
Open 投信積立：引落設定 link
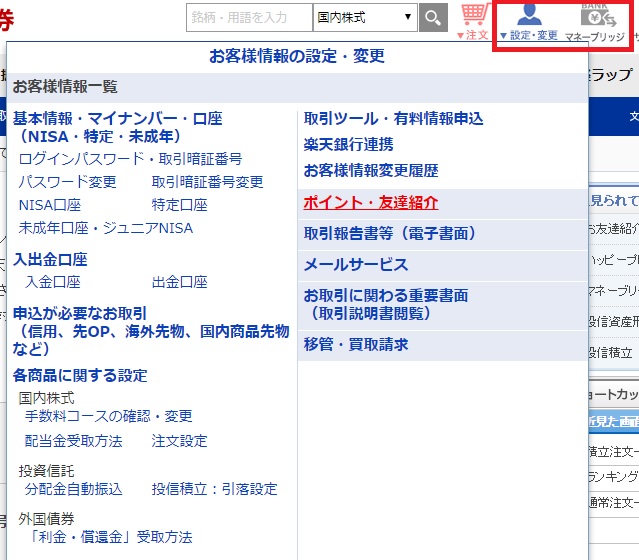[214, 489]
